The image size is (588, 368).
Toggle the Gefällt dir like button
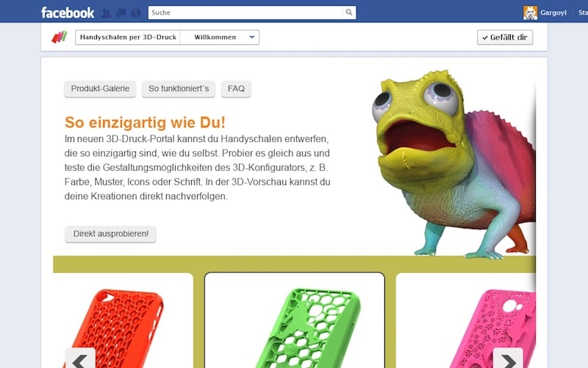pos(505,38)
